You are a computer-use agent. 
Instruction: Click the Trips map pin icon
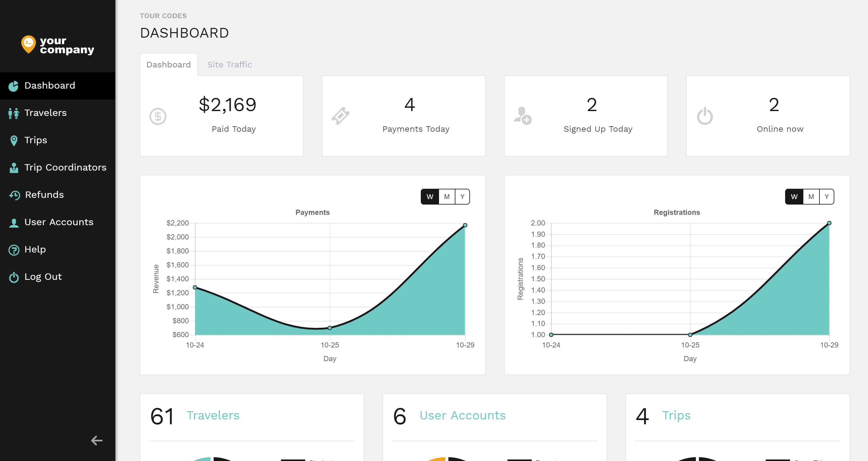(x=13, y=141)
